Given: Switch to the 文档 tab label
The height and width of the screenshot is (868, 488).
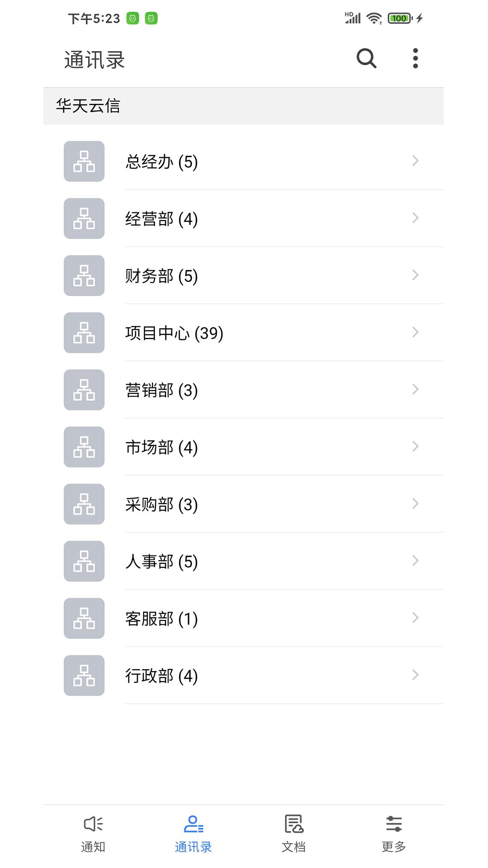Looking at the screenshot, I should (x=294, y=847).
